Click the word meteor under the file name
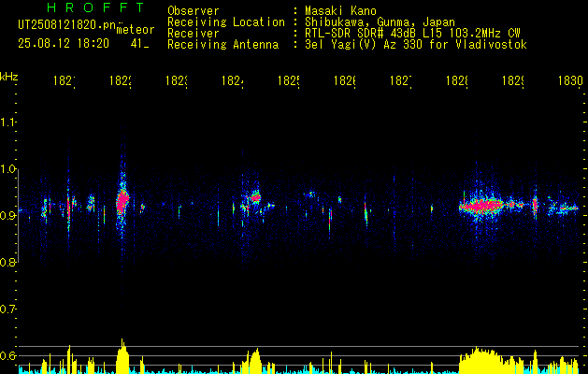This screenshot has width=588, height=374. [x=136, y=30]
